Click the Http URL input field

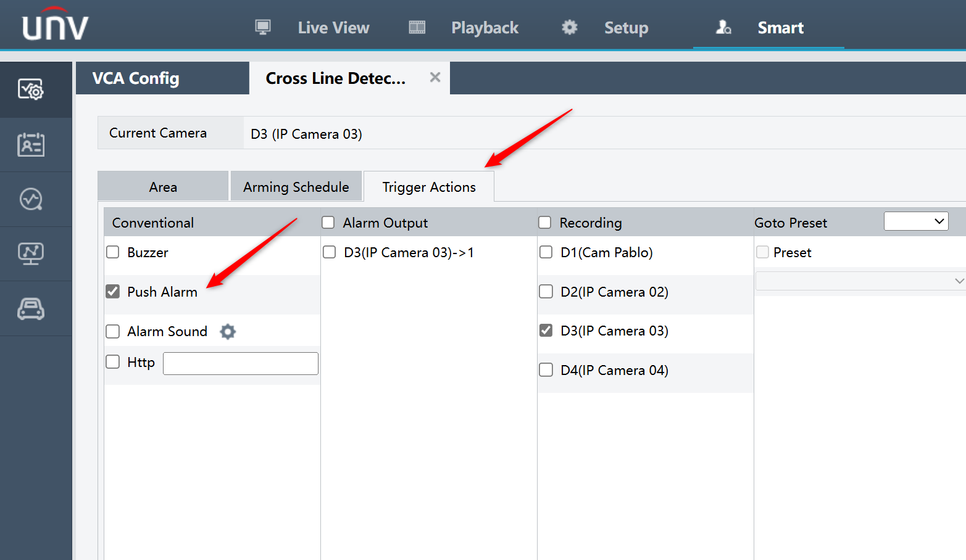(x=240, y=363)
